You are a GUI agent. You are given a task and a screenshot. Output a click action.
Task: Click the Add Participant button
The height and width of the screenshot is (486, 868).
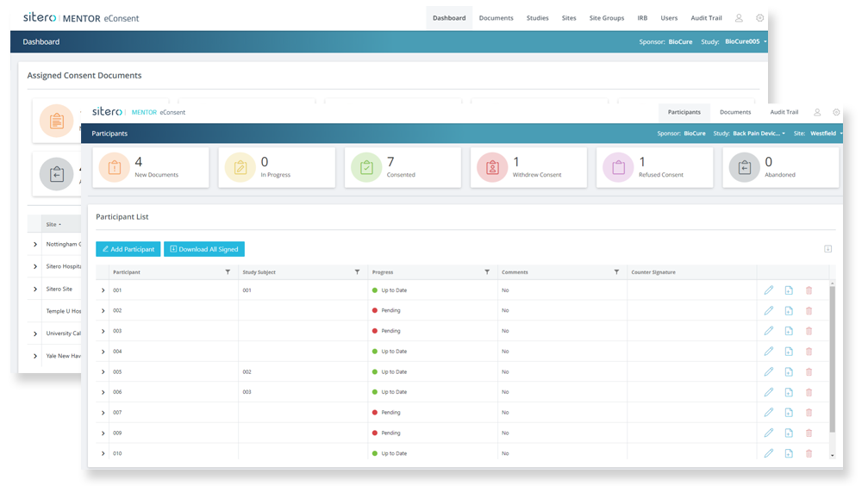click(128, 249)
